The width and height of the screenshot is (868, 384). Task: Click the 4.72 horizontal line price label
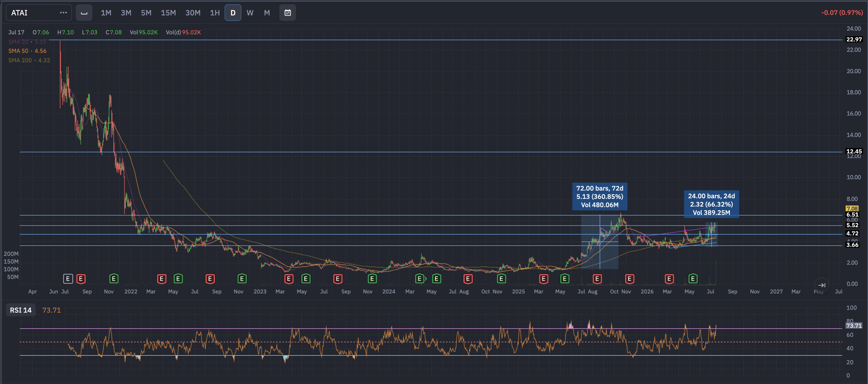(x=852, y=233)
